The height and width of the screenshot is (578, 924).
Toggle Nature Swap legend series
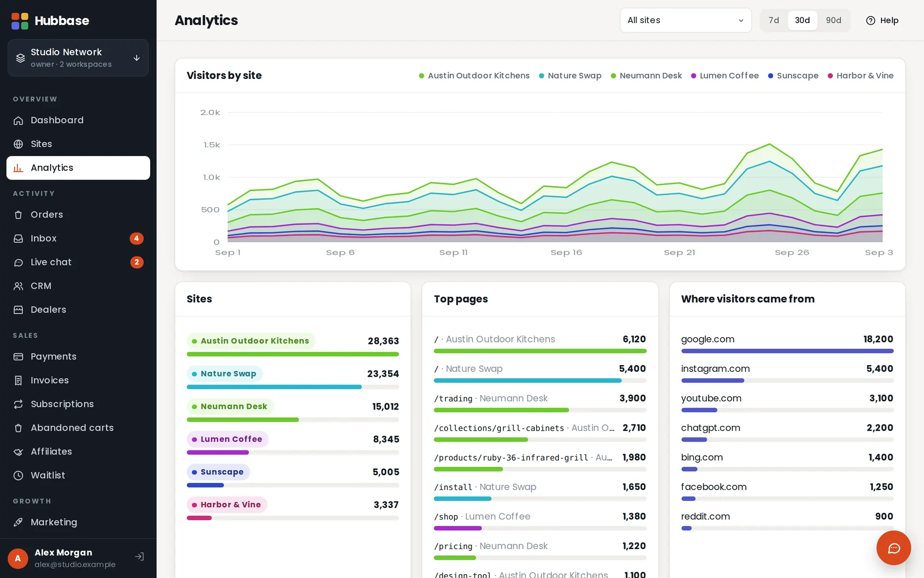tap(570, 76)
